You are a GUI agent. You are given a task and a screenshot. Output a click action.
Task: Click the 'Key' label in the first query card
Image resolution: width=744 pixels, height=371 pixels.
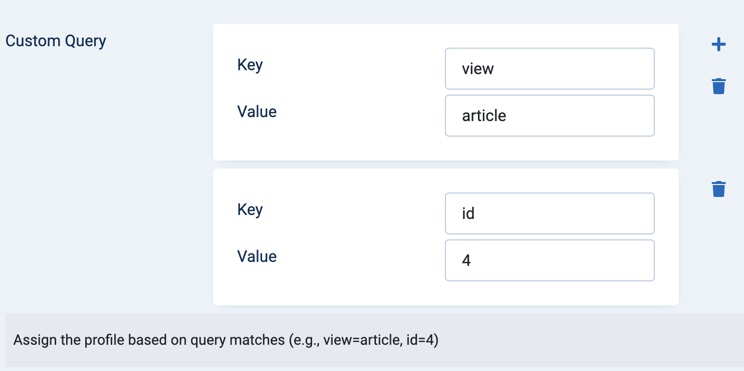click(250, 65)
